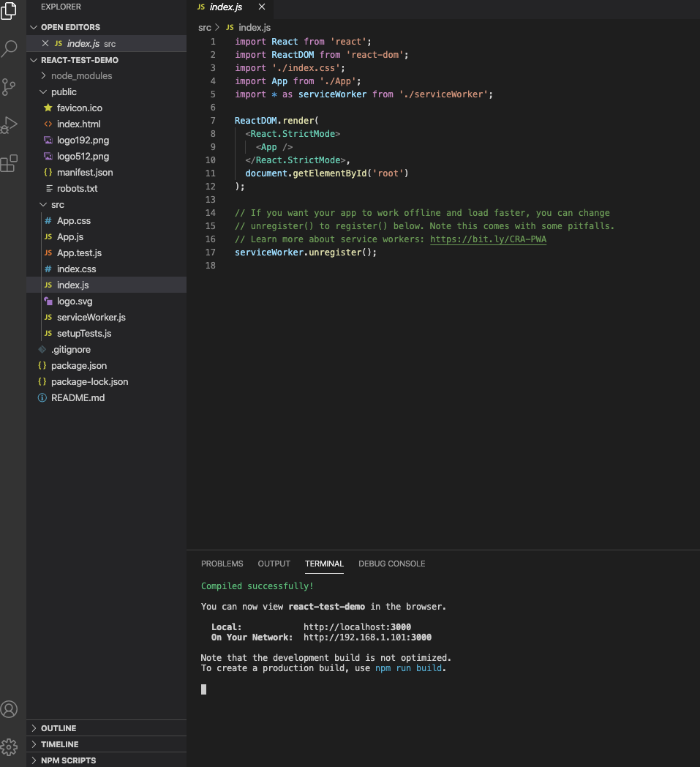Open the Manage gear icon

(9, 747)
